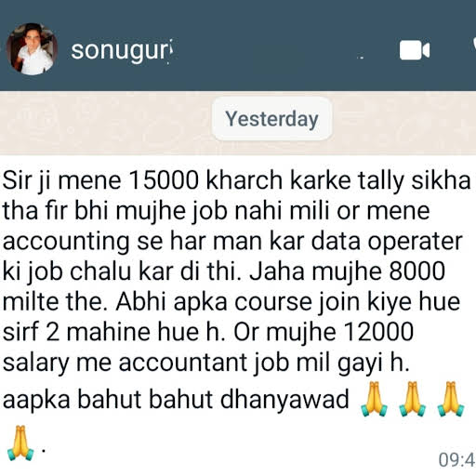This screenshot has height=476, width=476.
Task: Select the second praying hands emoji
Action: click(x=413, y=399)
